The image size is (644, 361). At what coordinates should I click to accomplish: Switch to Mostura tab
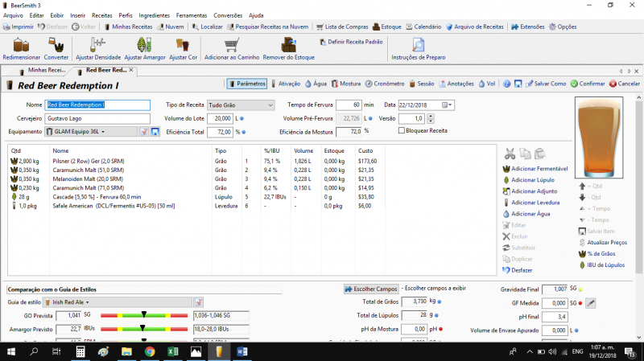[x=346, y=84]
